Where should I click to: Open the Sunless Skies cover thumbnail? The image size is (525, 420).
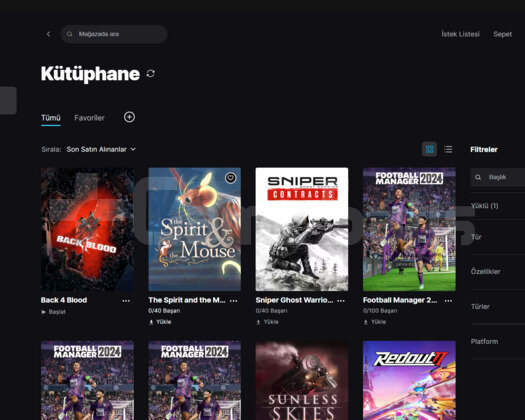point(302,380)
